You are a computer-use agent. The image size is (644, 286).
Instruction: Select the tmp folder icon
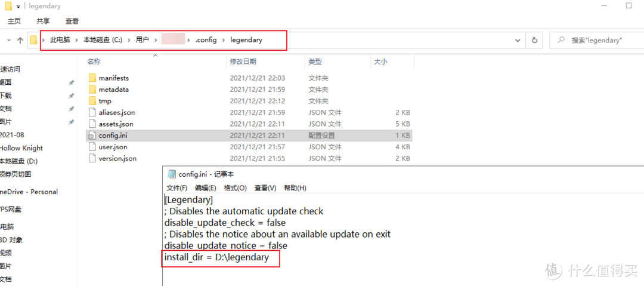pyautogui.click(x=92, y=101)
